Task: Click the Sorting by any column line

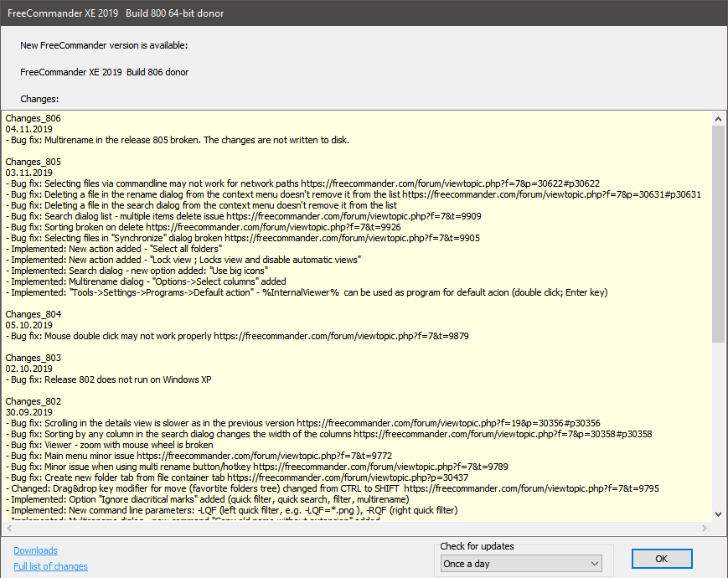Action: pyautogui.click(x=329, y=434)
